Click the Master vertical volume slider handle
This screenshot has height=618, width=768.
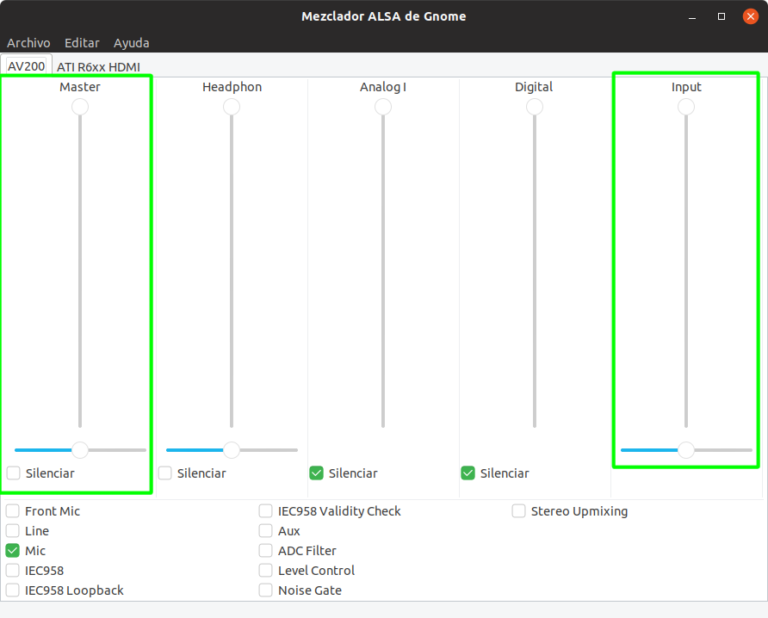click(x=80, y=107)
